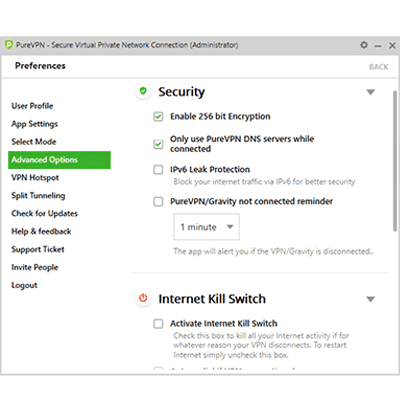400x416 pixels.
Task: Click the red Internet Kill Switch power icon
Action: pos(143,298)
